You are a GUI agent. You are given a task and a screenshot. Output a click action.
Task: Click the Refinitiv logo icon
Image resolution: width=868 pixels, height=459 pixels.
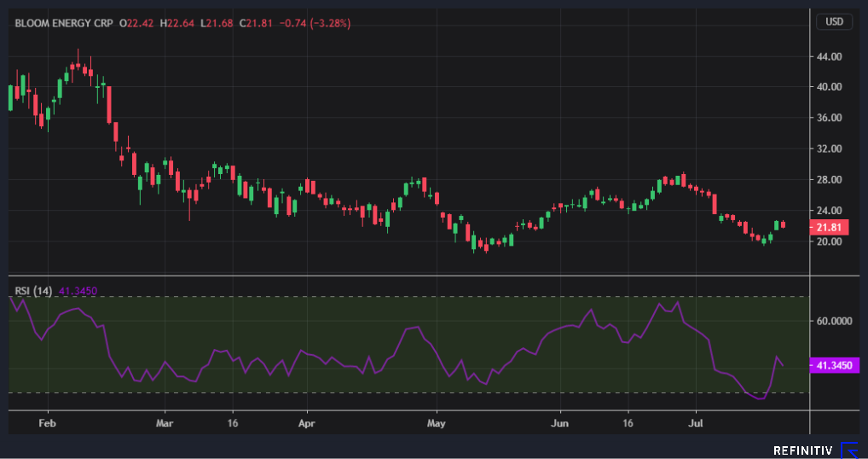point(849,450)
